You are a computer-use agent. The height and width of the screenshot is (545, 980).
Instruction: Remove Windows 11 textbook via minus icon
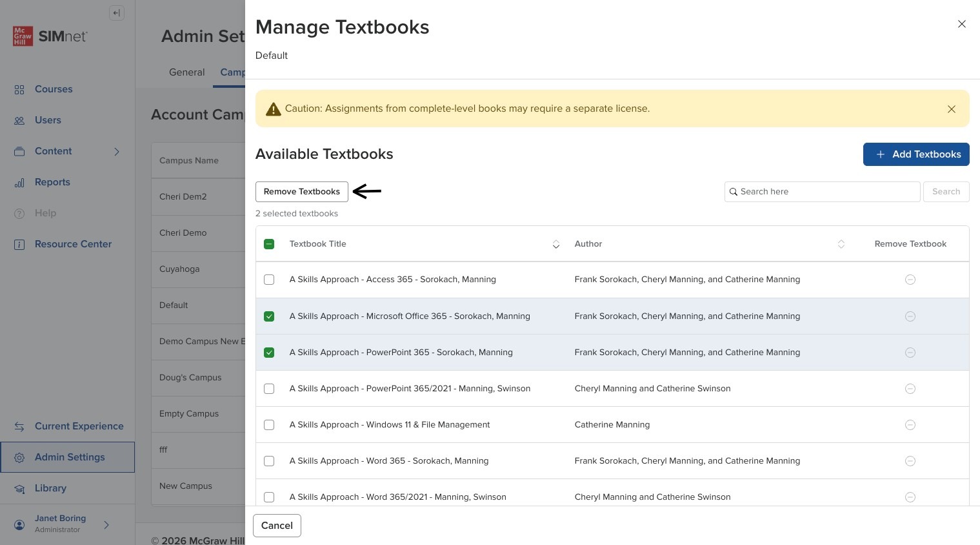[x=910, y=425]
